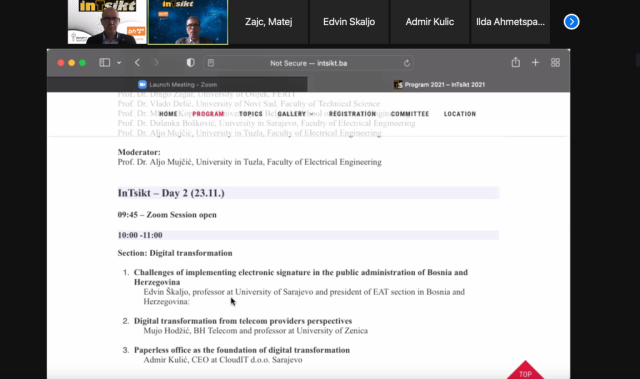Screen dimensions: 640x379
Task: Switch to Launch Meeting - Zoom tab
Action: [177, 84]
